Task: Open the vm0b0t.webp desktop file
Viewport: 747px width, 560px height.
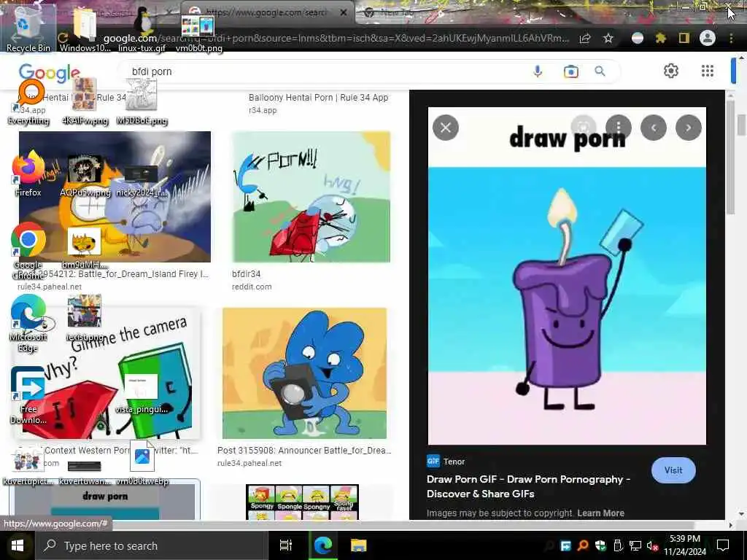Action: [142, 463]
